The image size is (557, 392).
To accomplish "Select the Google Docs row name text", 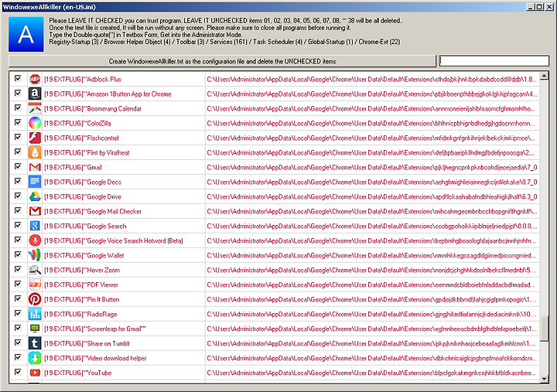I will (x=83, y=182).
